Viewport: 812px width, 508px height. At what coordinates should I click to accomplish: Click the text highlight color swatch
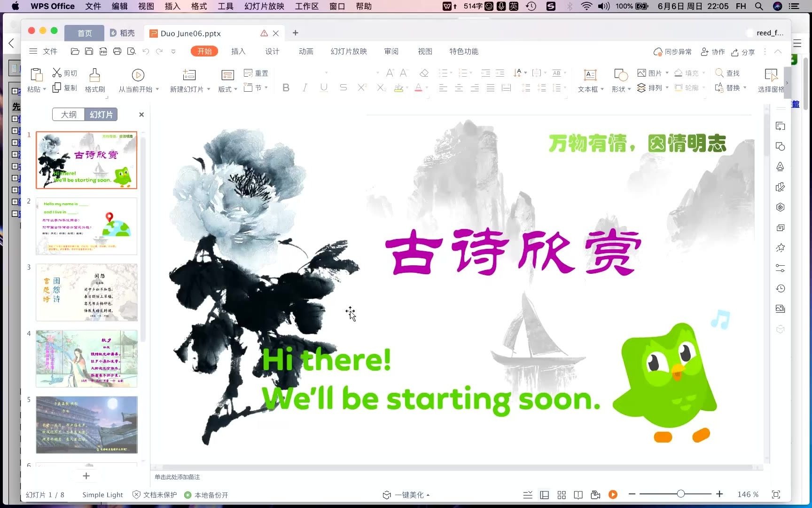tap(398, 88)
